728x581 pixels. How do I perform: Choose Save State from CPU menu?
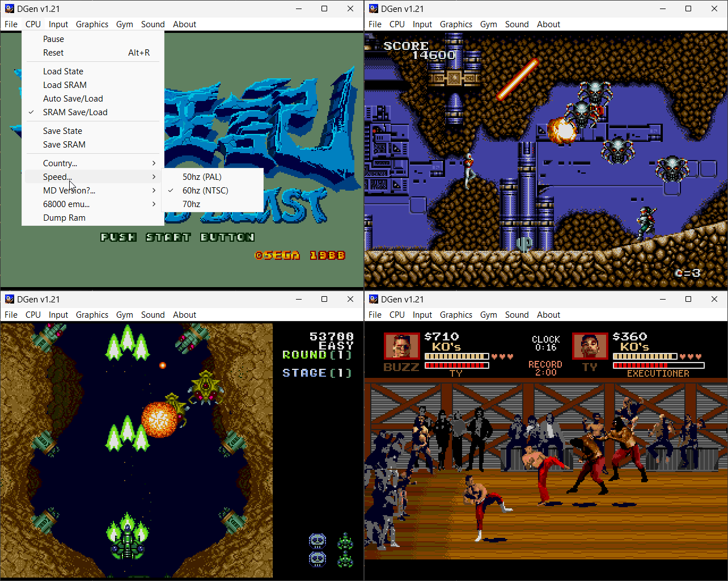pyautogui.click(x=93, y=131)
